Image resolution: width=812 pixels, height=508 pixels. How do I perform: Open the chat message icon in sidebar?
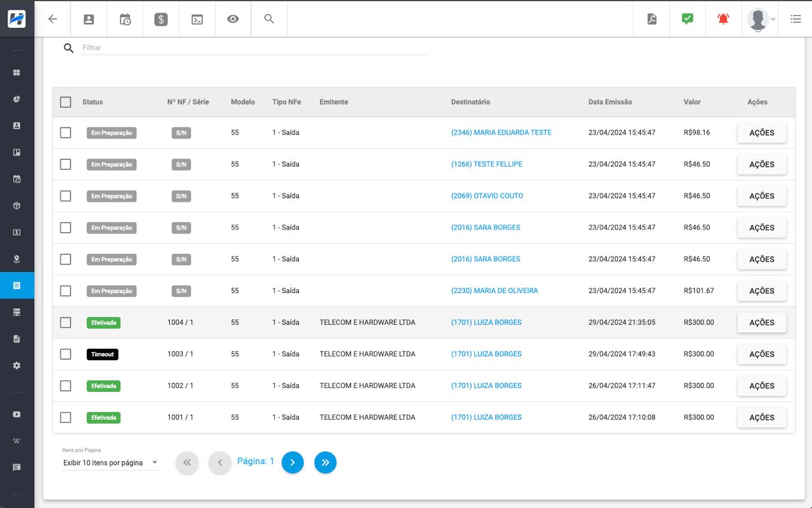tap(16, 468)
